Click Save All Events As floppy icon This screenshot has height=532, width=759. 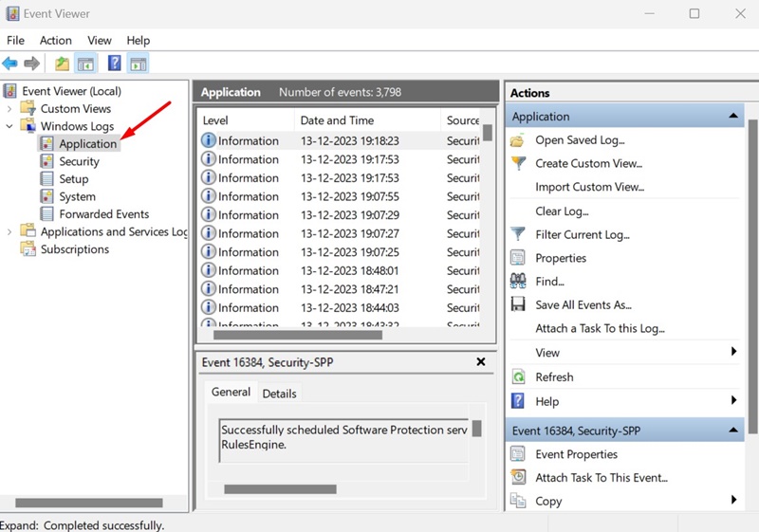[518, 304]
